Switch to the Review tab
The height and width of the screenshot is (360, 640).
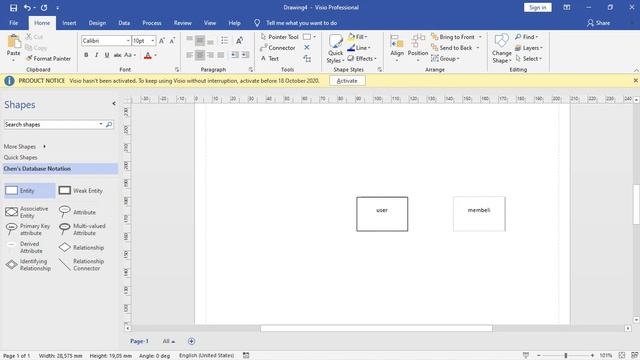(182, 23)
